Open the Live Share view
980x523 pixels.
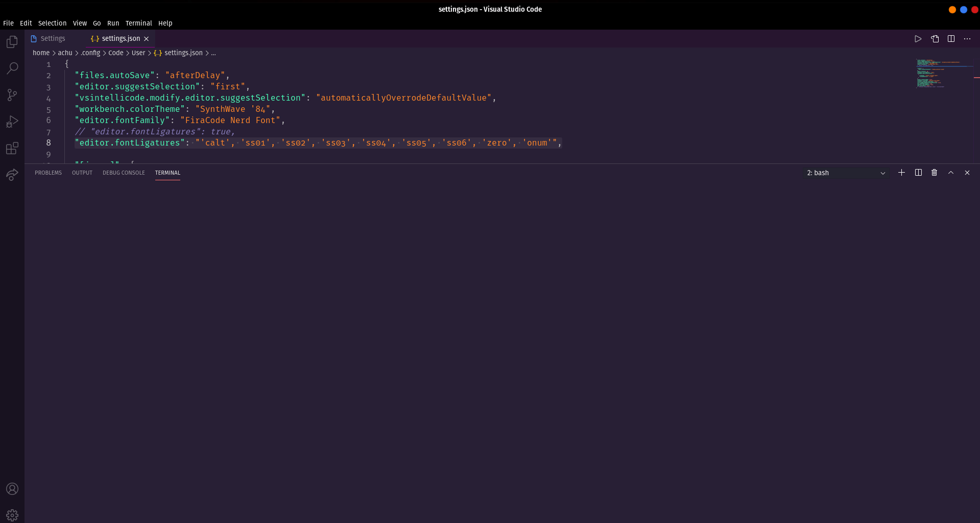(x=12, y=175)
